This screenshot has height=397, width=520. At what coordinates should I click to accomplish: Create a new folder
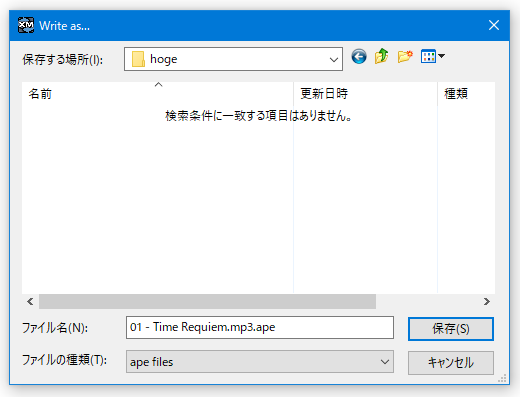[405, 56]
